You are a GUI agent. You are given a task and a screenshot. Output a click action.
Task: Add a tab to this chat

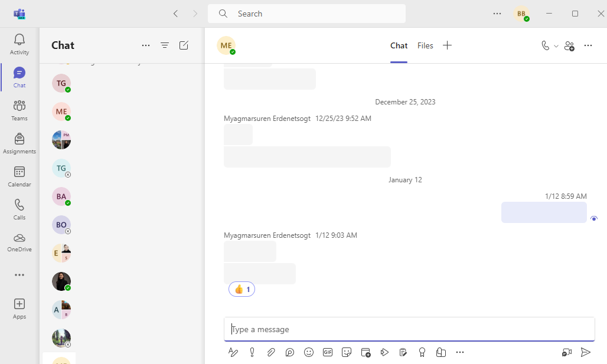447,45
